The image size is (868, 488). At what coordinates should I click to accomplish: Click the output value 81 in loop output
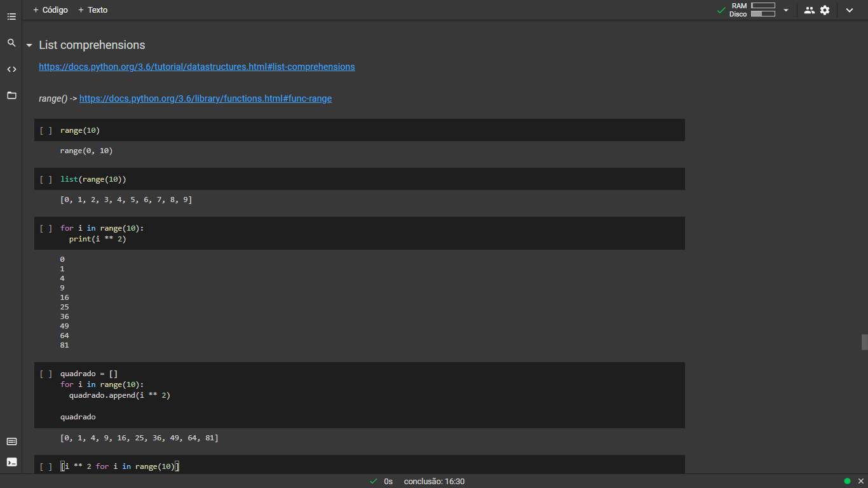click(x=65, y=345)
